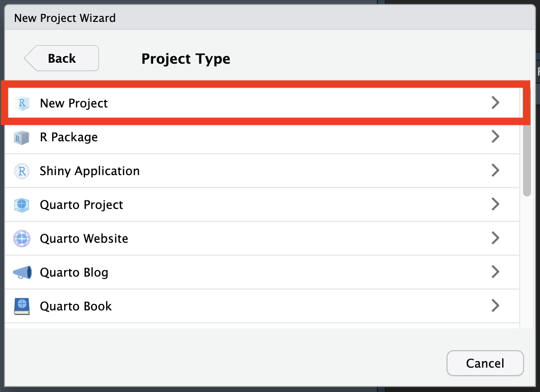Open the Quarto Blog chevron arrow

495,272
